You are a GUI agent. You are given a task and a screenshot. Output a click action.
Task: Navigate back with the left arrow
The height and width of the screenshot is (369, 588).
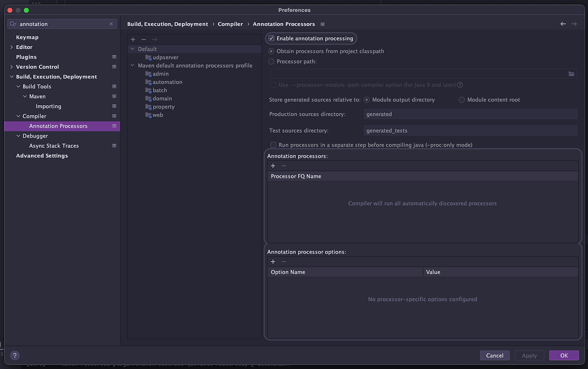pos(563,23)
